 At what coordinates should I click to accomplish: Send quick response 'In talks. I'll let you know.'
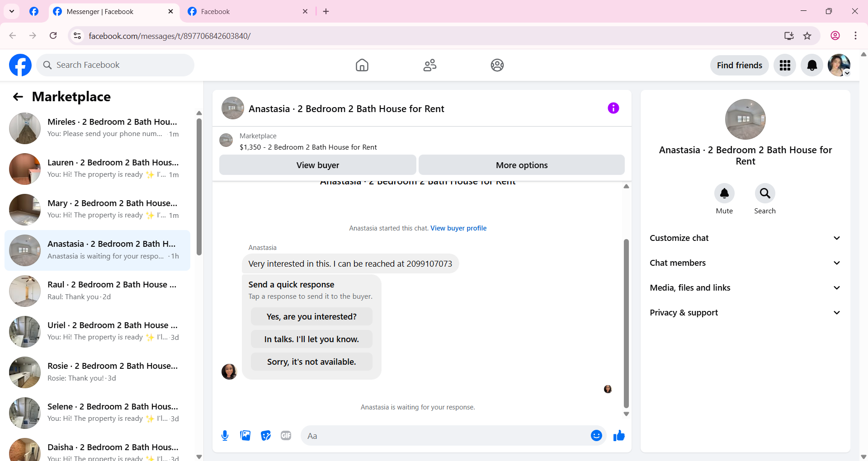pyautogui.click(x=311, y=339)
